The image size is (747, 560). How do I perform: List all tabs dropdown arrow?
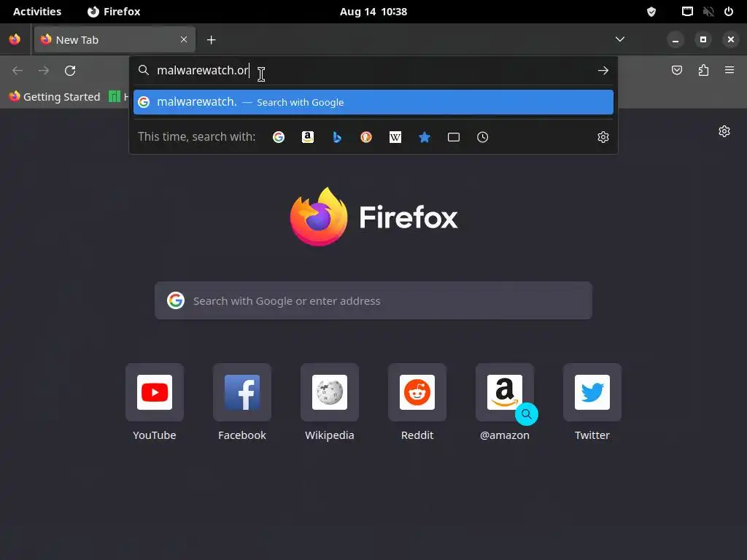point(620,39)
